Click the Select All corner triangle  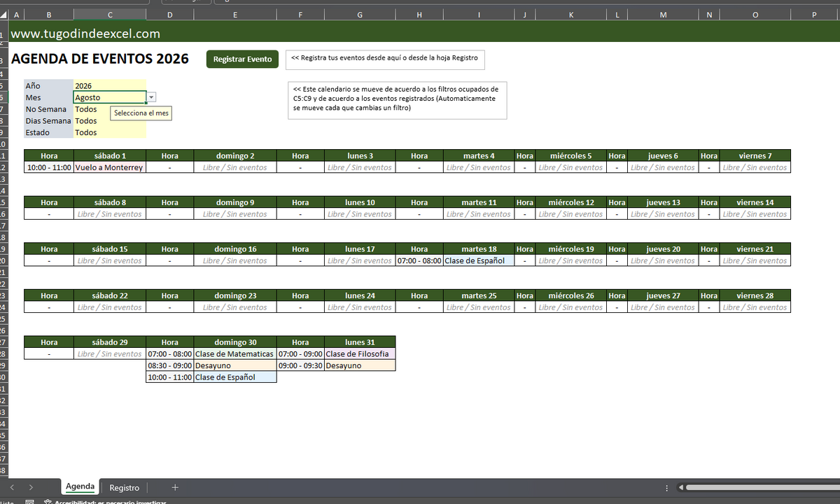tap(4, 14)
